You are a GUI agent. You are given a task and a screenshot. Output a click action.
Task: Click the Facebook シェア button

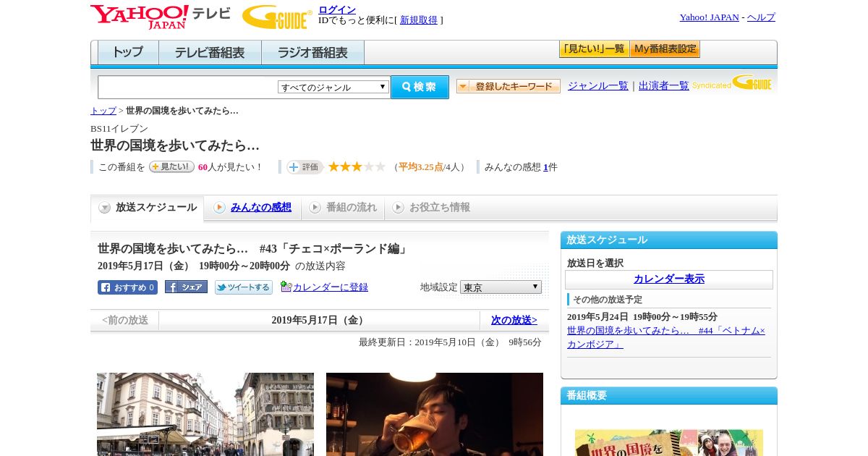coord(186,287)
